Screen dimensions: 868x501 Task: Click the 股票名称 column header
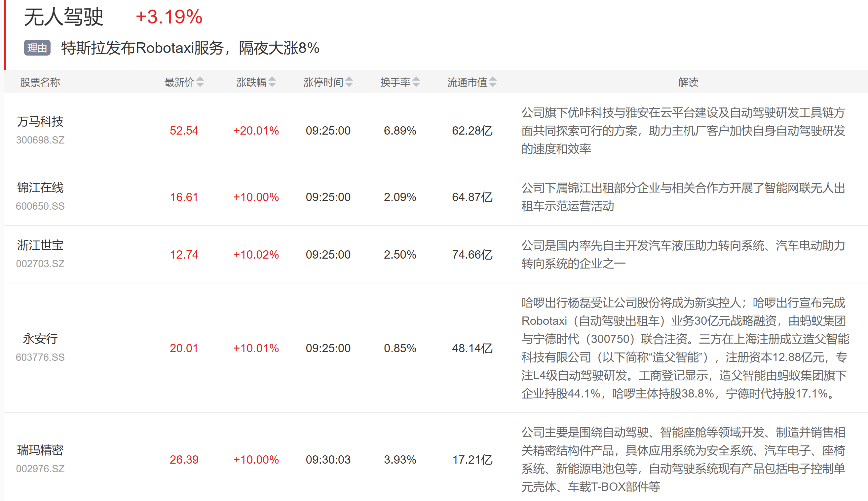pos(40,82)
